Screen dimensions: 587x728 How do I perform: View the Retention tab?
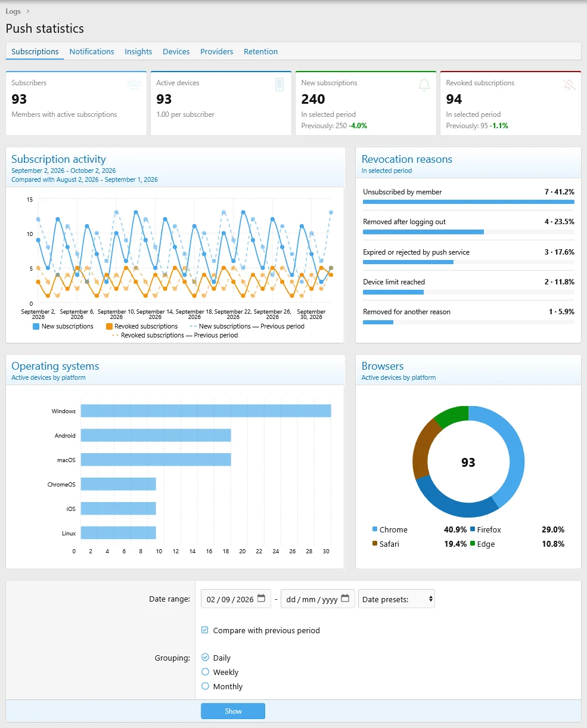[x=261, y=52]
